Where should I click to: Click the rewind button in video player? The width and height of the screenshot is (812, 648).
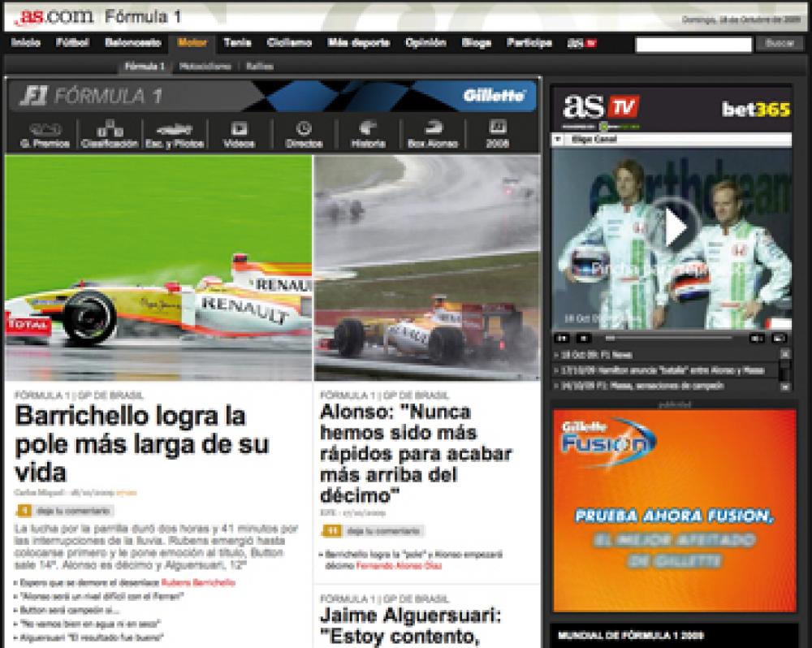(x=562, y=339)
